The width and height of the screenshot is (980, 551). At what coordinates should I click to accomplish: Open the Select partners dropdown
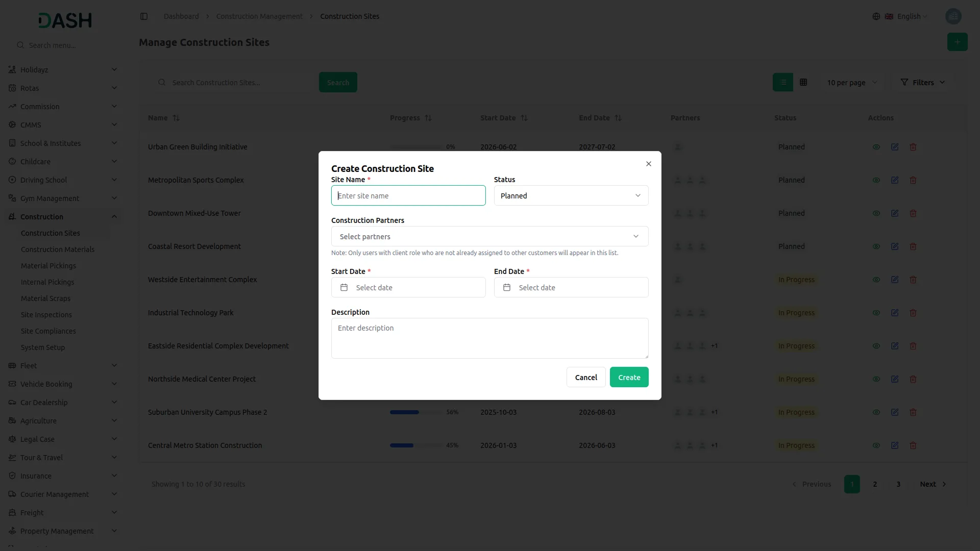coord(489,236)
